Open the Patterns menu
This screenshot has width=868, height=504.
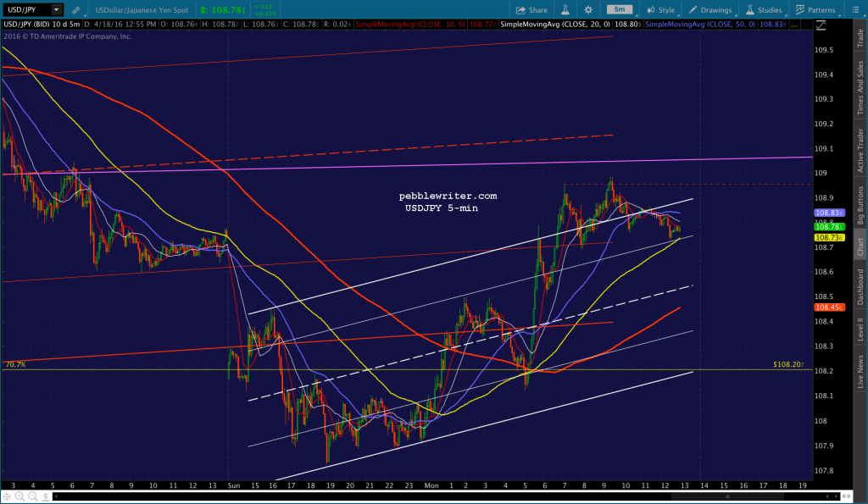(815, 10)
